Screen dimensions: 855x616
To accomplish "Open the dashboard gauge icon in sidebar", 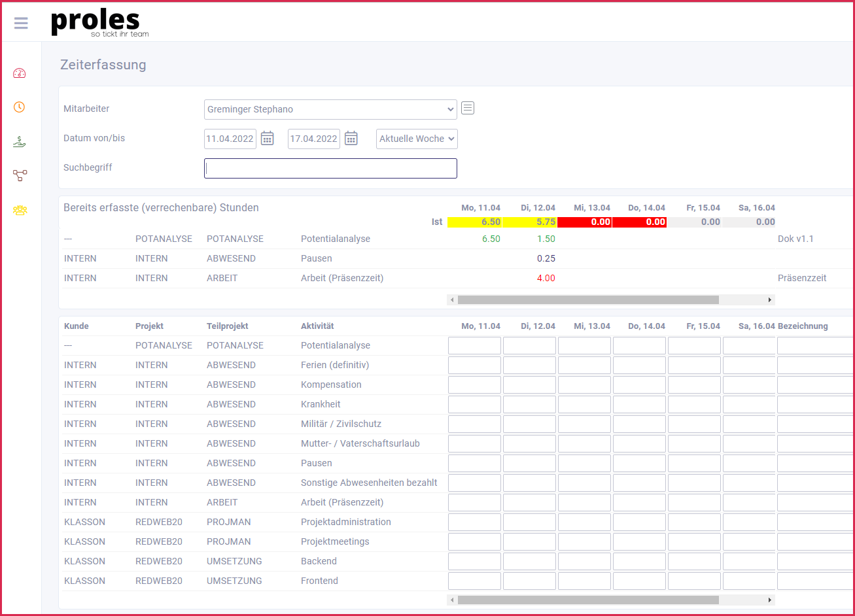I will pos(19,73).
